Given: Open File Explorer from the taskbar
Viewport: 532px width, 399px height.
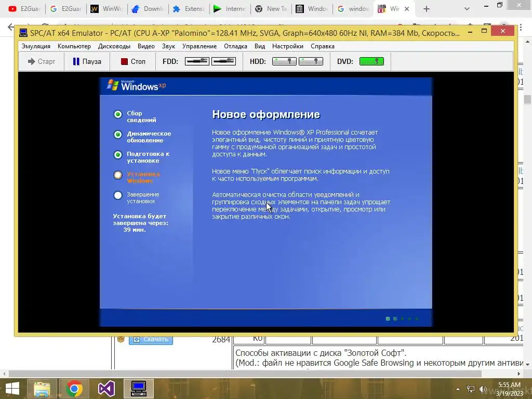Looking at the screenshot, I should tap(42, 389).
